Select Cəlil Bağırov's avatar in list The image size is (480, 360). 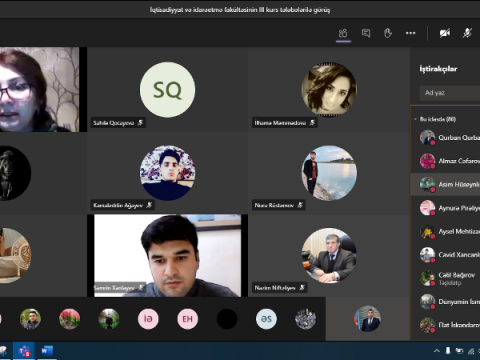[x=427, y=278]
